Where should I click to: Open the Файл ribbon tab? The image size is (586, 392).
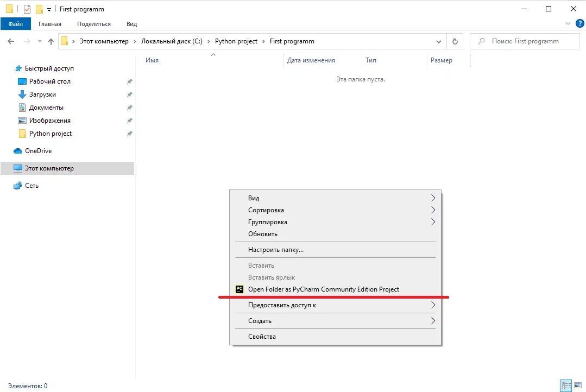point(15,24)
